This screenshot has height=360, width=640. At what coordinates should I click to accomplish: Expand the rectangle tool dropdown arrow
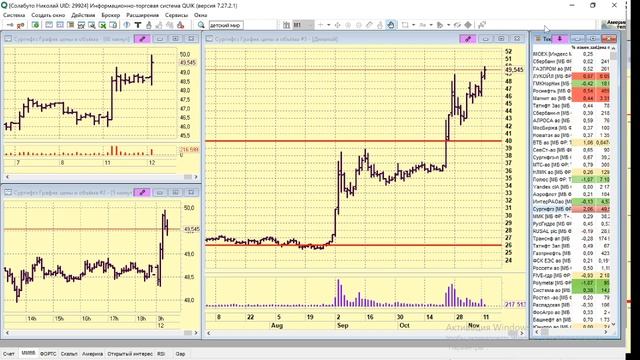[x=413, y=25]
